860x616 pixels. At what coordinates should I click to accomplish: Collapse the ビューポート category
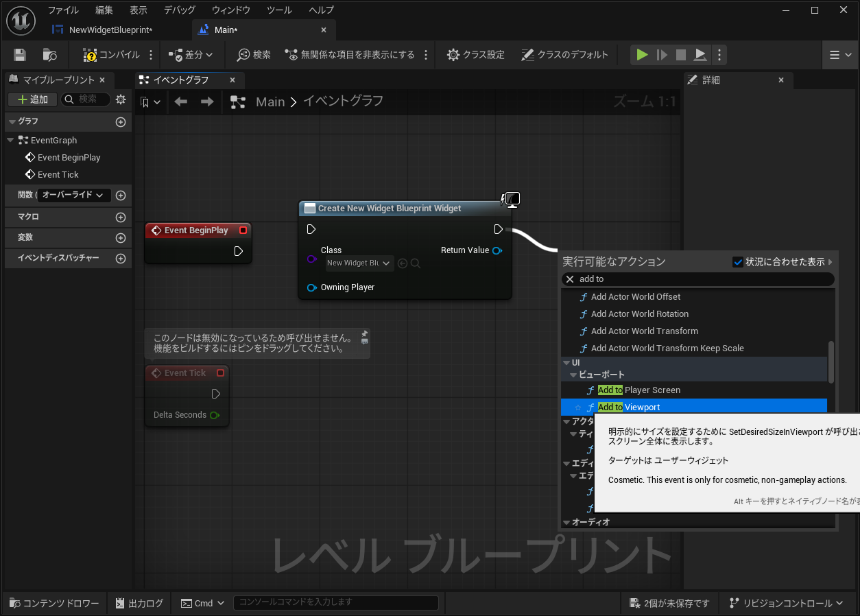coord(573,375)
